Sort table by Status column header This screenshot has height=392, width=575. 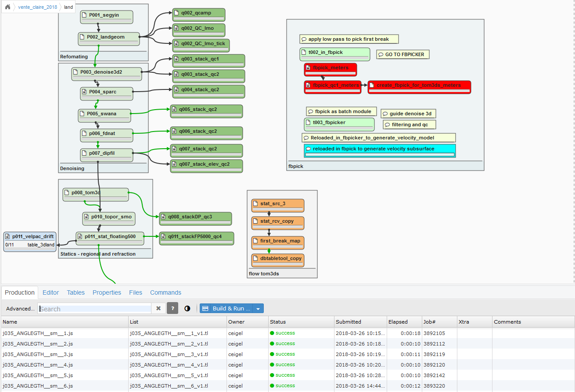tap(277, 322)
